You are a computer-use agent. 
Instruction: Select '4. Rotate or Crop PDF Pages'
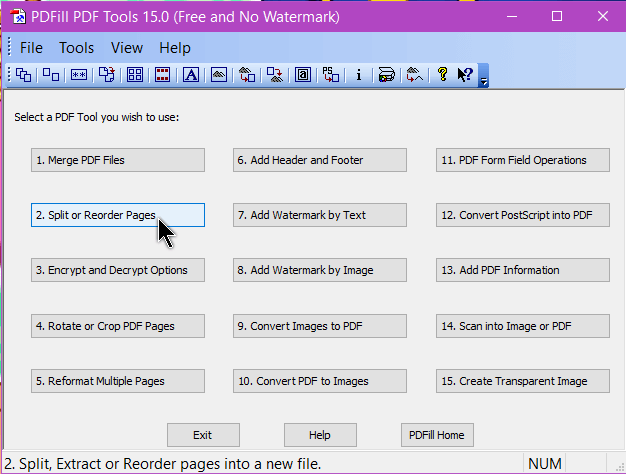click(118, 326)
